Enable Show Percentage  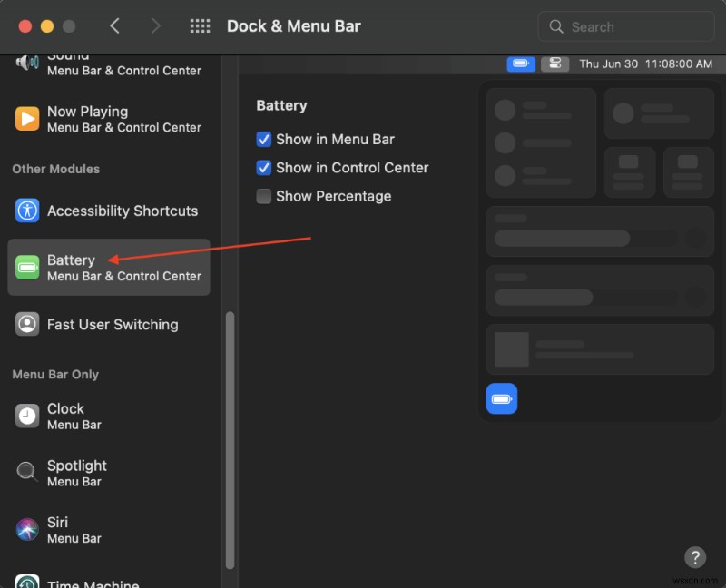click(264, 196)
